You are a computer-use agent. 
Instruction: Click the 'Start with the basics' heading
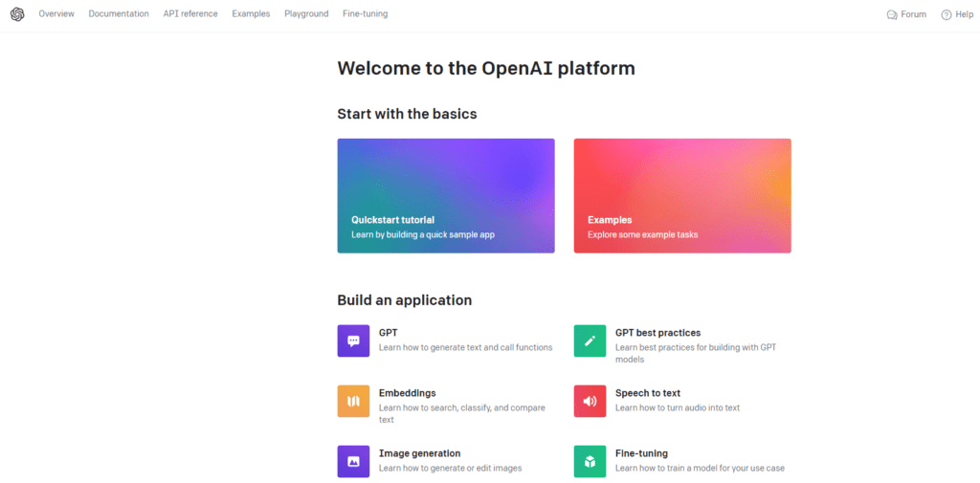(408, 114)
